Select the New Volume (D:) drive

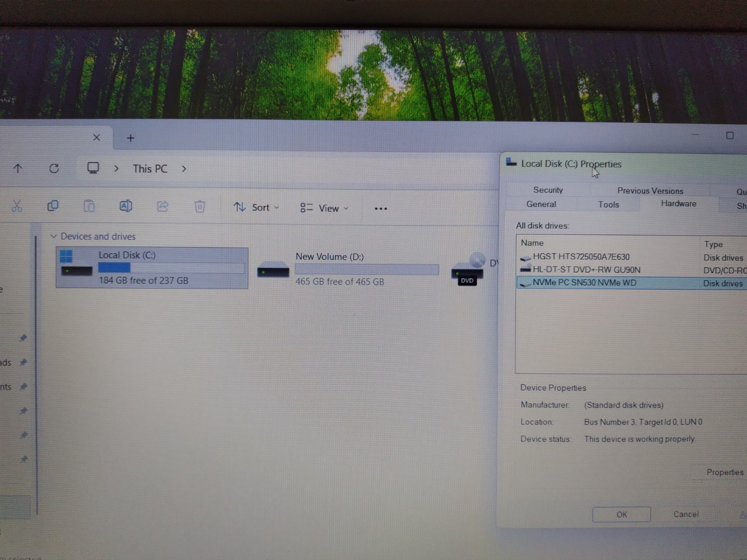[349, 269]
